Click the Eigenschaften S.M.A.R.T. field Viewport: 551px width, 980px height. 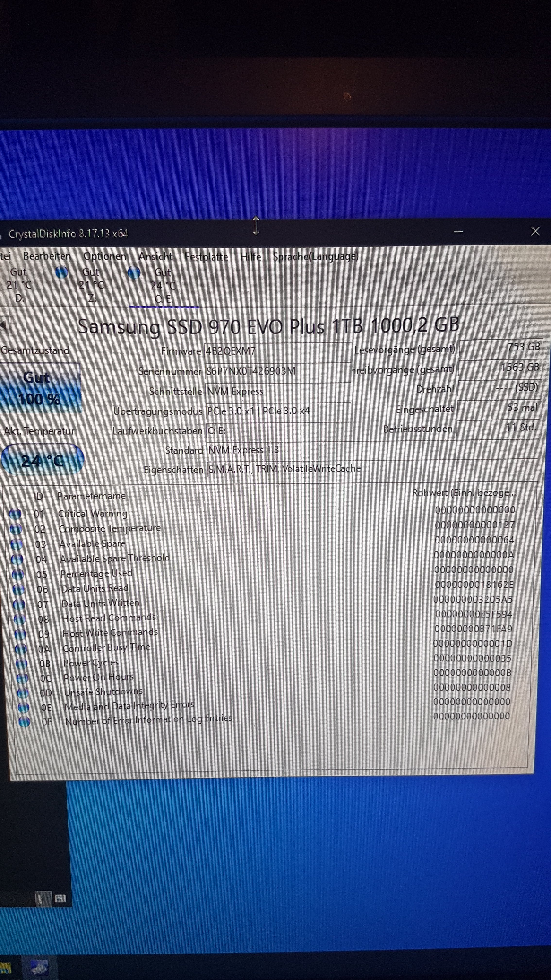pyautogui.click(x=372, y=468)
